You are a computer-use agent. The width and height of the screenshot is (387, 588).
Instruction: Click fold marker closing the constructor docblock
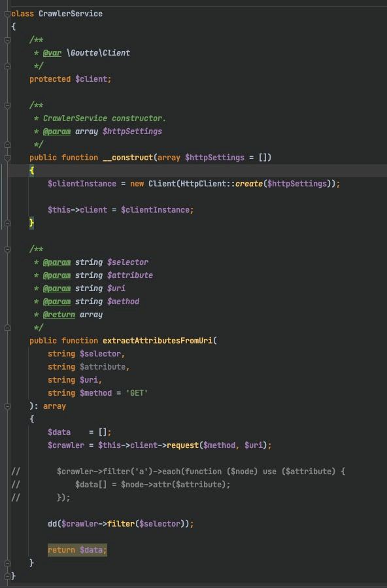pos(7,145)
